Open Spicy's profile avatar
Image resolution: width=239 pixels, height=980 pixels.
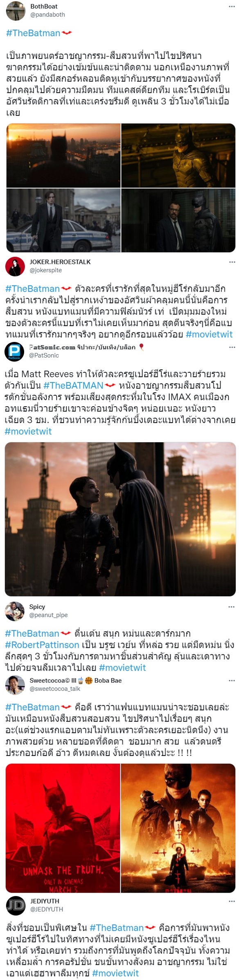[15, 611]
